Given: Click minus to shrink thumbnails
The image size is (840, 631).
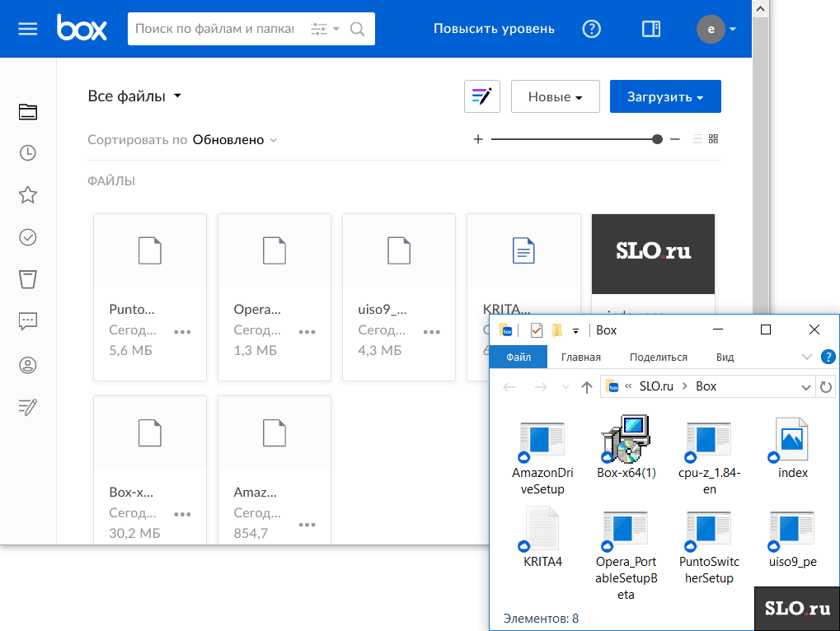Looking at the screenshot, I should tap(675, 139).
